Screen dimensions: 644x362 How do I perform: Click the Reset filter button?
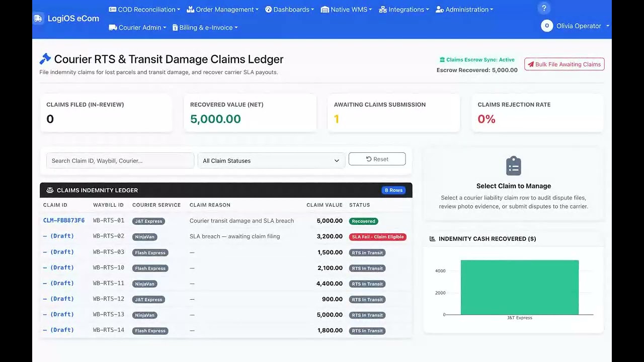pyautogui.click(x=377, y=159)
